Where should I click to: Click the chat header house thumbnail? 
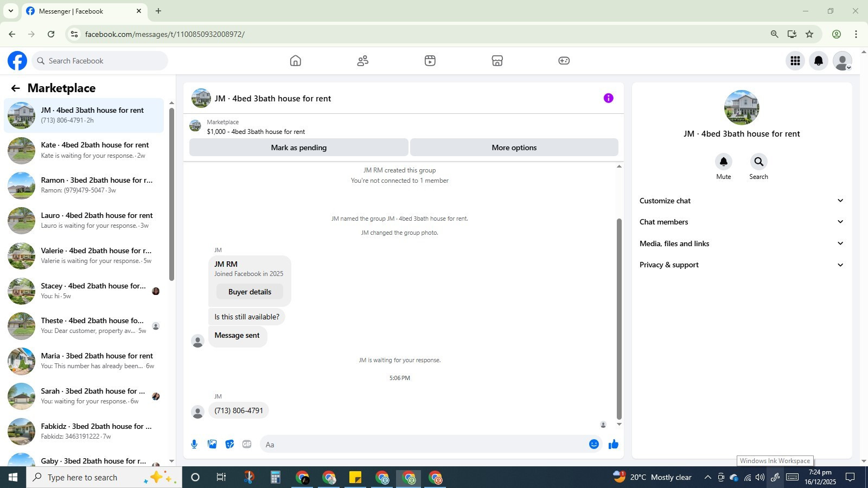[201, 98]
